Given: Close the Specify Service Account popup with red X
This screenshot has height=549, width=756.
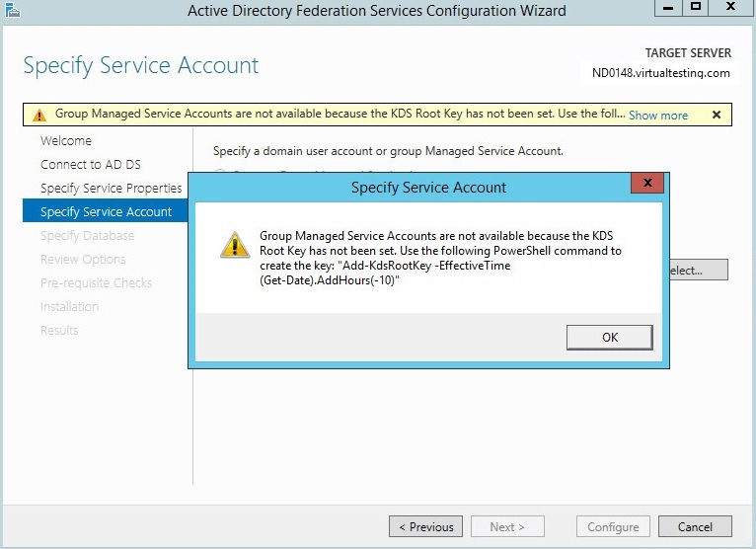Looking at the screenshot, I should pos(647,183).
